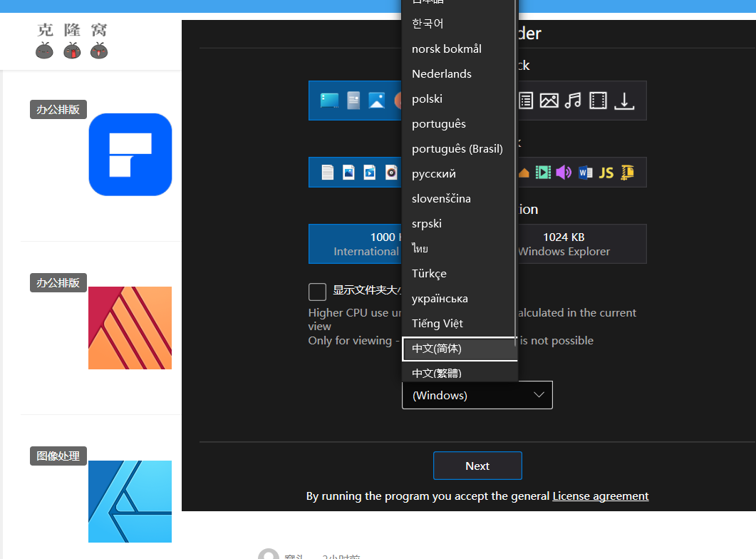Open the Affinity Publisher orange thumbnail
Screen dimensions: 756x559
tap(130, 328)
